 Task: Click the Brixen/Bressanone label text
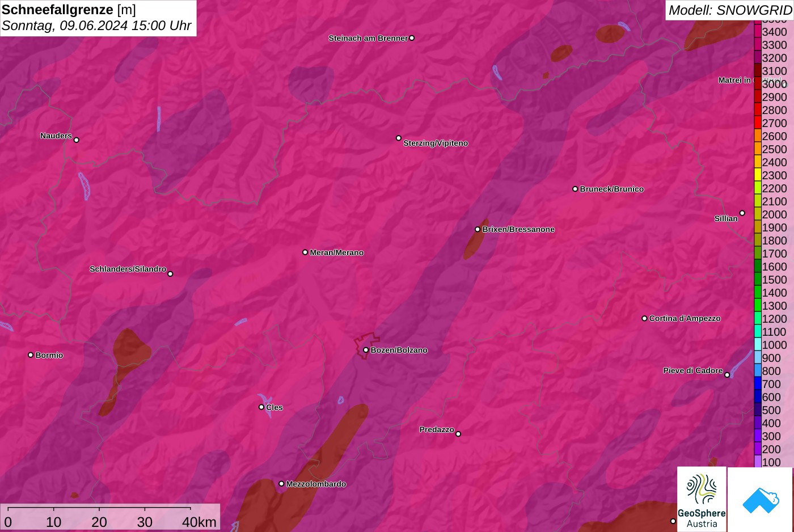(518, 229)
